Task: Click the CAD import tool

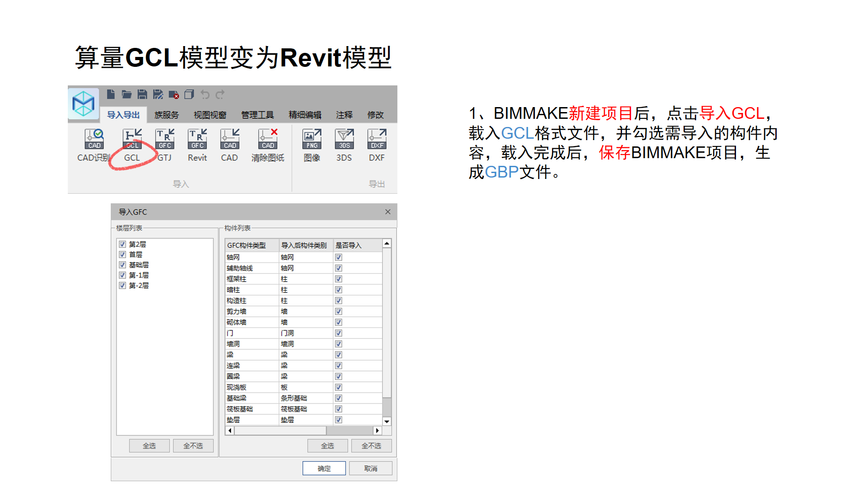Action: [x=230, y=145]
